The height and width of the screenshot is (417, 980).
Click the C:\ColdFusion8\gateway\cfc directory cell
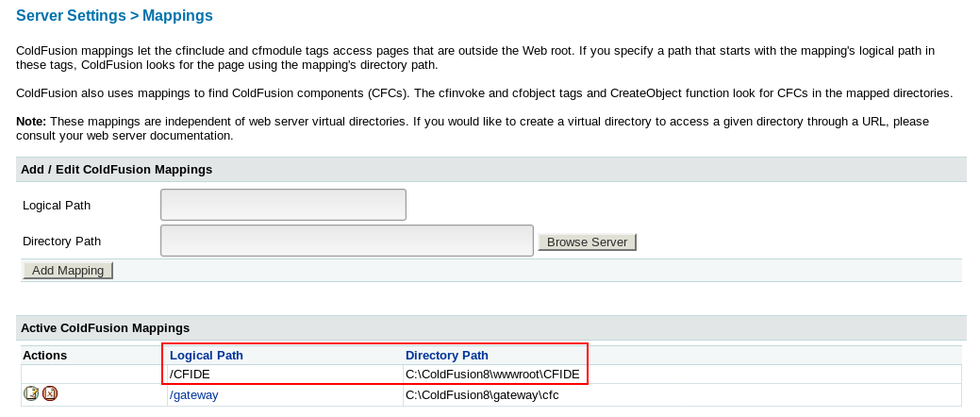pyautogui.click(x=482, y=395)
